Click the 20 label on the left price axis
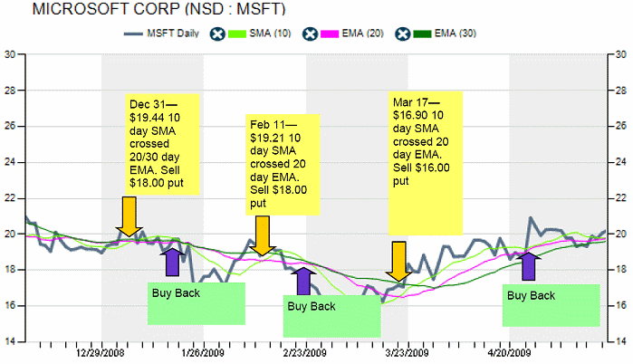633x364 pixels. [10, 234]
